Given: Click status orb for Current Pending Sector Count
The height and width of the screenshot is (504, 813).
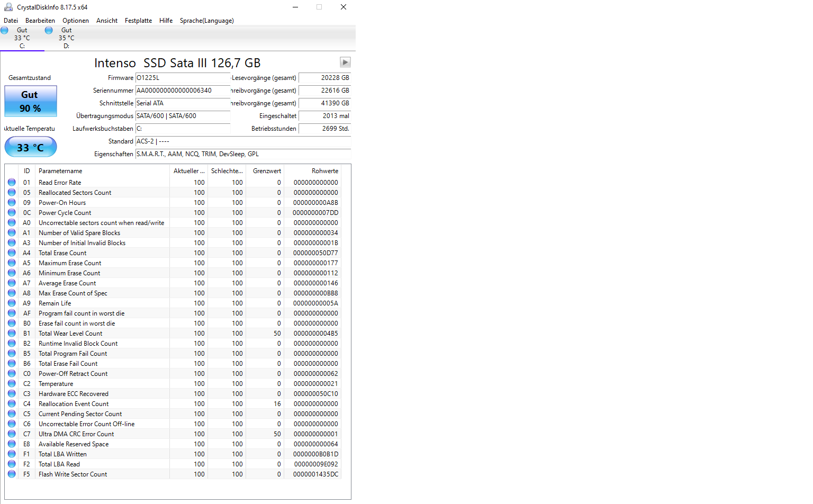Looking at the screenshot, I should pyautogui.click(x=12, y=413).
